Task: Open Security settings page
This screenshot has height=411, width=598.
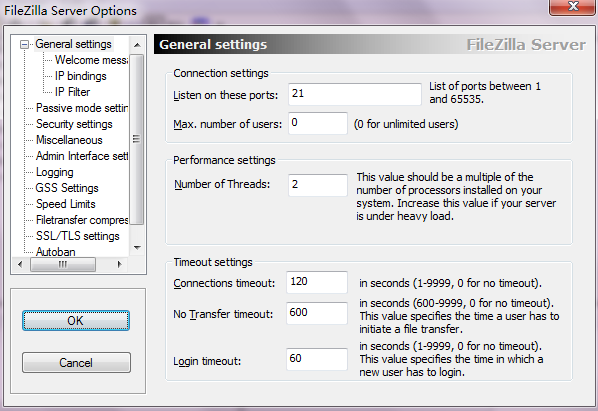Action: coord(74,124)
